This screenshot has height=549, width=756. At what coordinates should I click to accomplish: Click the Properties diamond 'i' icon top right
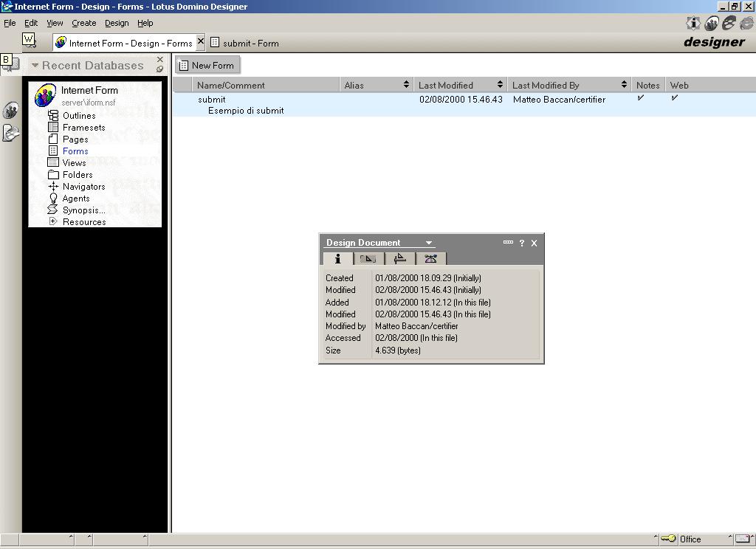point(693,23)
